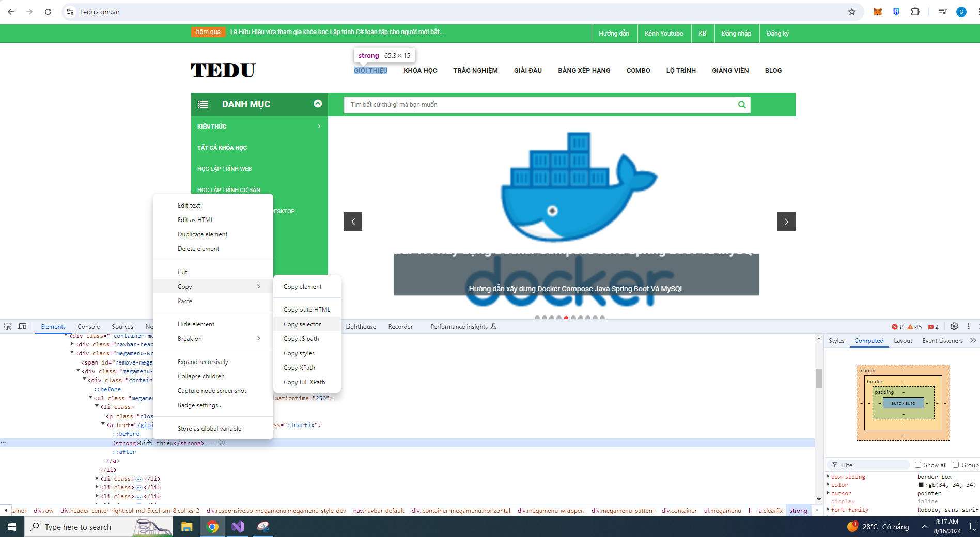Bookmark this page with star icon
Screen dimensions: 980x537
tap(851, 12)
